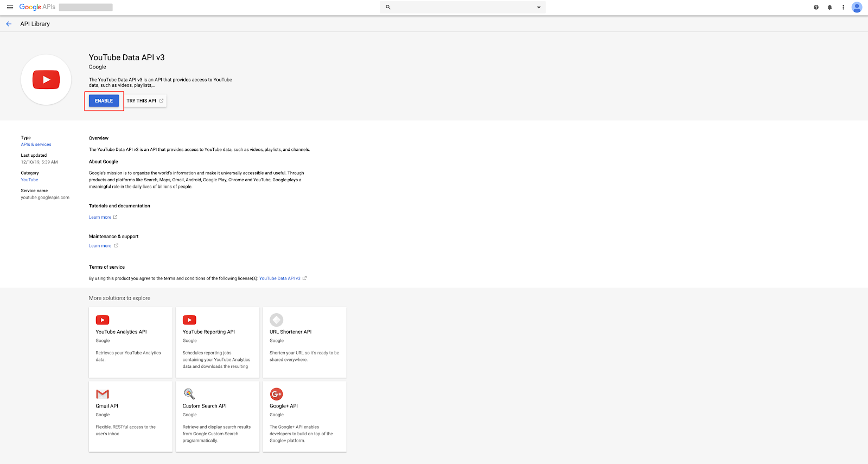Open the Gmail API card title
This screenshot has height=464, width=868.
tap(107, 406)
